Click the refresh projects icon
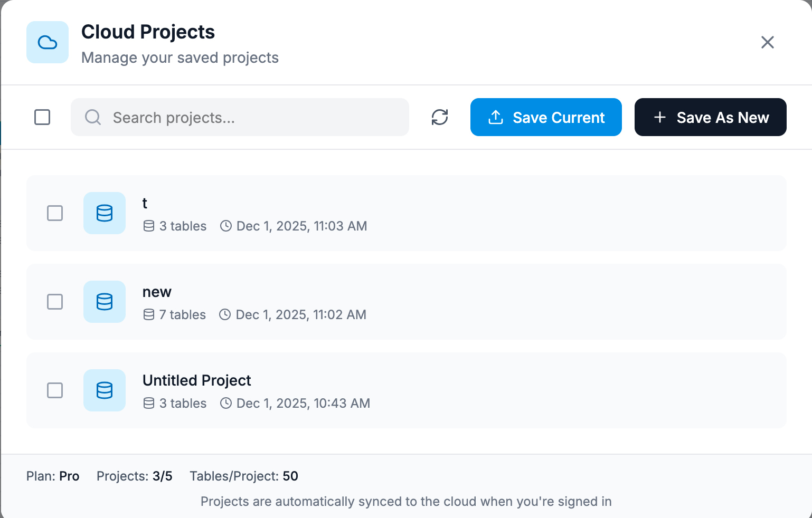 [440, 117]
